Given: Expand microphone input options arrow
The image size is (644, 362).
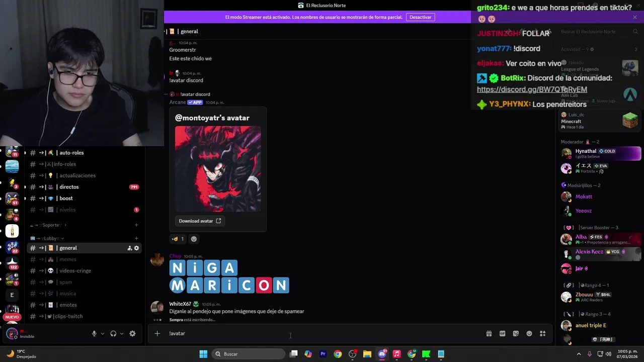Looking at the screenshot, I should [102, 333].
